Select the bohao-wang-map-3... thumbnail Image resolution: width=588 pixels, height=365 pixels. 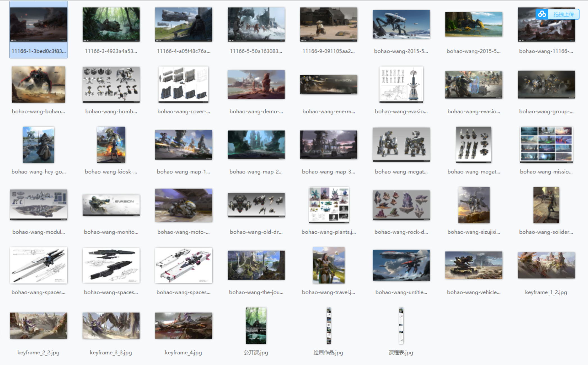329,145
